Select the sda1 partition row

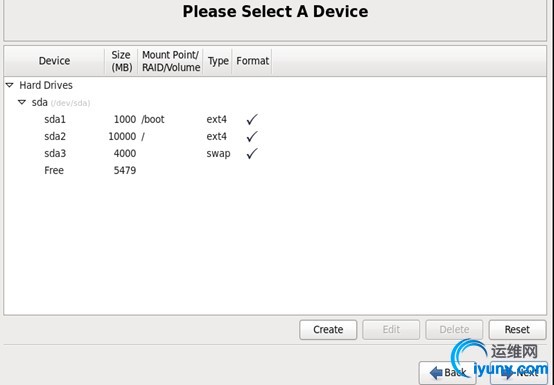(x=275, y=119)
